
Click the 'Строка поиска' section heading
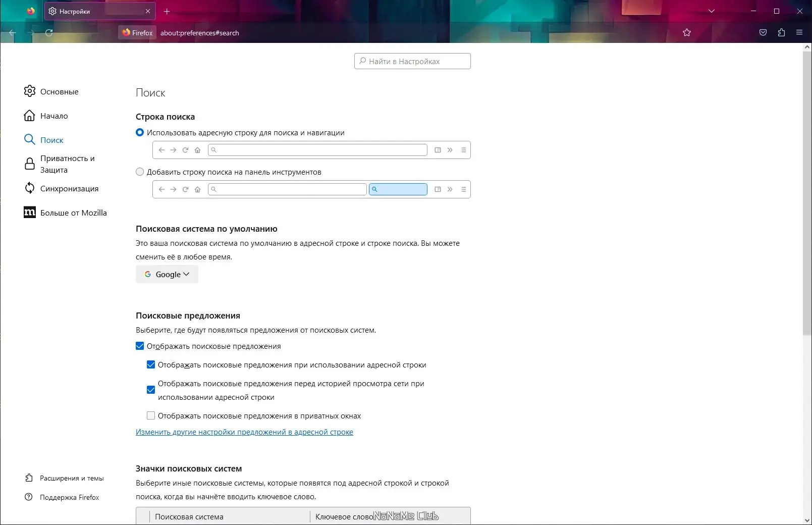[165, 117]
